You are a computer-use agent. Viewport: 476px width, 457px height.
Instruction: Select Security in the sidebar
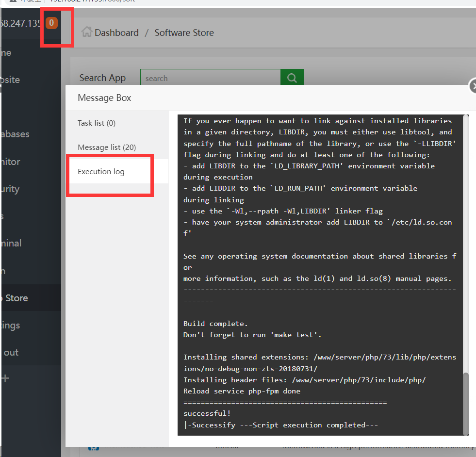coord(11,189)
